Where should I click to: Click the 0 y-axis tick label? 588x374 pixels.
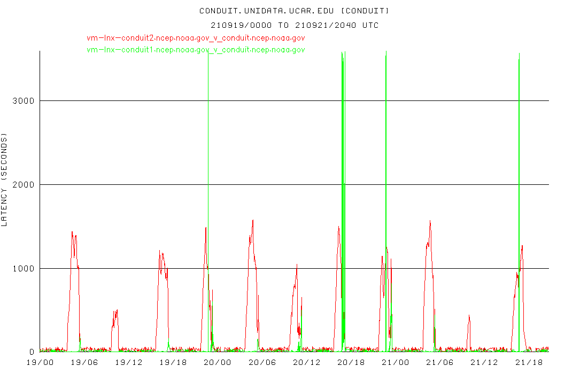coord(32,352)
